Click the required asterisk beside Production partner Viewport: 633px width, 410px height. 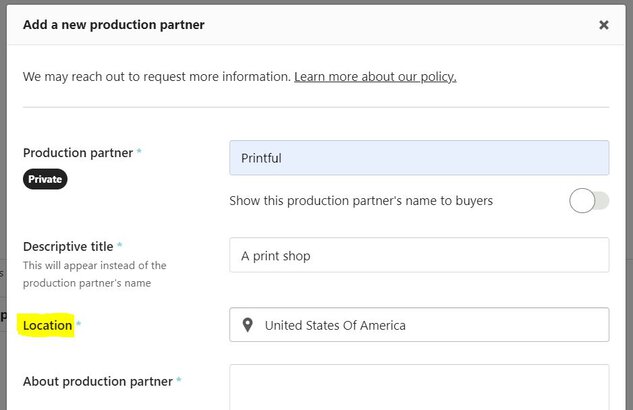click(x=139, y=151)
